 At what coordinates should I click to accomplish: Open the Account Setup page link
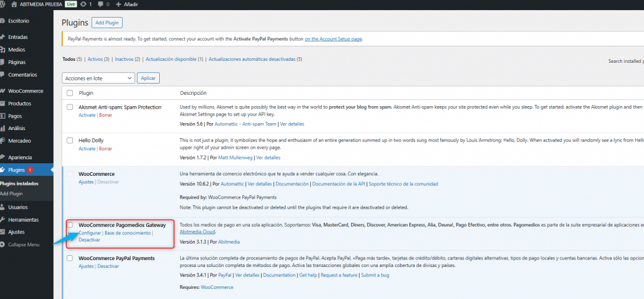[333, 39]
